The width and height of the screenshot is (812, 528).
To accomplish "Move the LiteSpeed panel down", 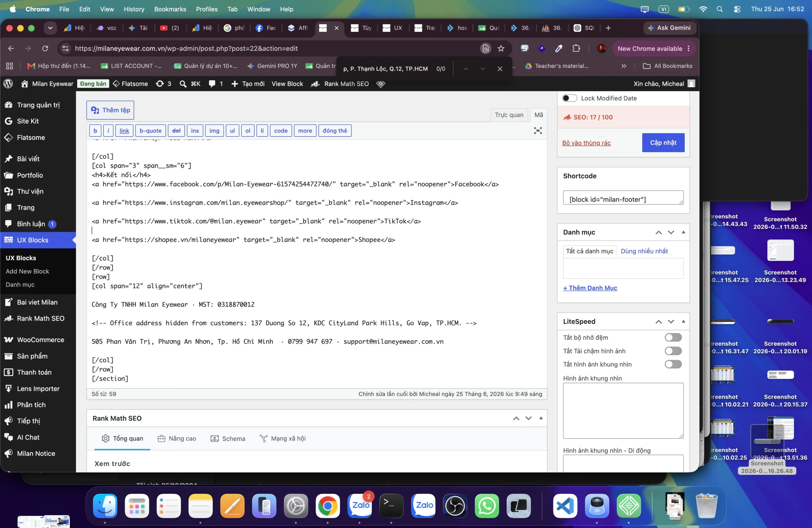I will tap(671, 322).
